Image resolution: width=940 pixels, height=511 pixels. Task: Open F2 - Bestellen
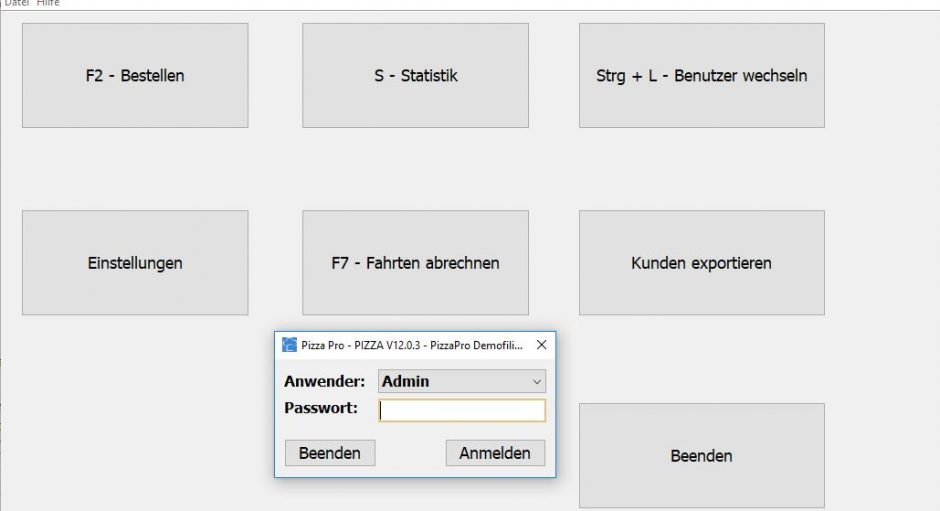(x=135, y=76)
